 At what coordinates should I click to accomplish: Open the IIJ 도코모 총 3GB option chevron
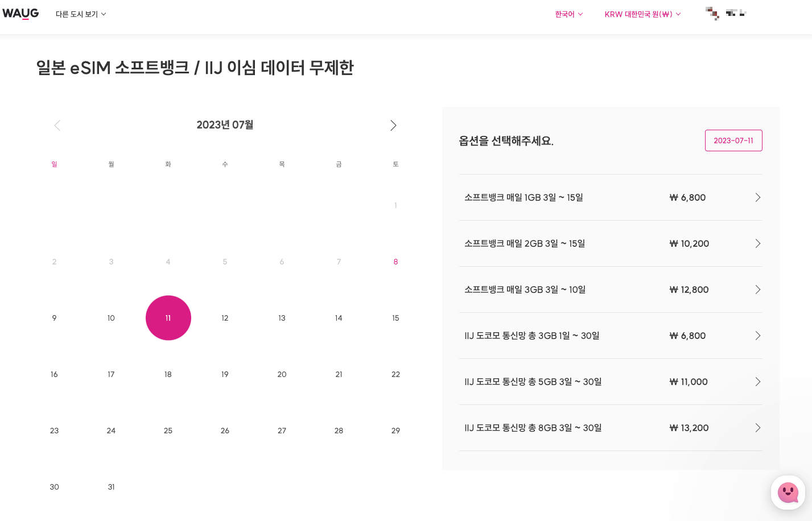(x=757, y=336)
